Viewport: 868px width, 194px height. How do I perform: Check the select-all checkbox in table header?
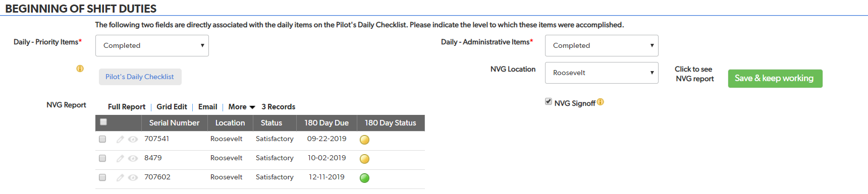tap(103, 122)
